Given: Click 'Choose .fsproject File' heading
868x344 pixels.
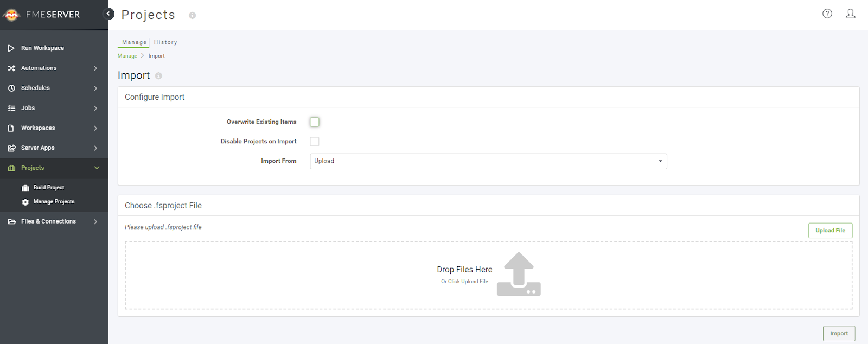Looking at the screenshot, I should pyautogui.click(x=163, y=206).
